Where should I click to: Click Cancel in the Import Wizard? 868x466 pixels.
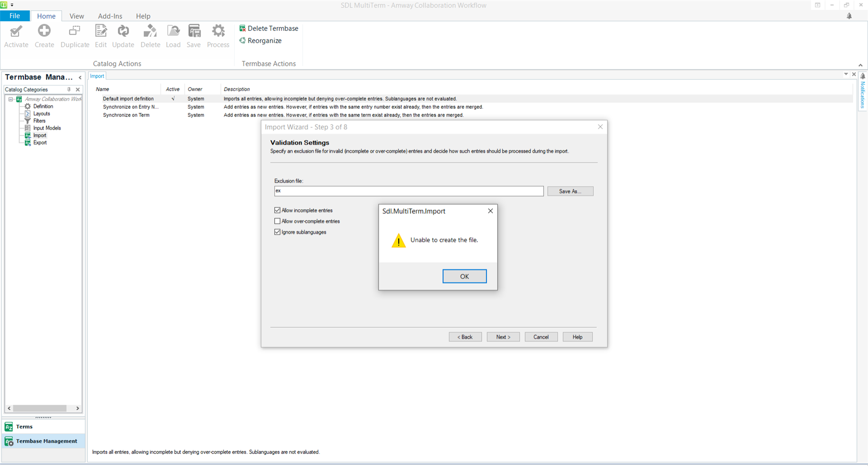(541, 337)
